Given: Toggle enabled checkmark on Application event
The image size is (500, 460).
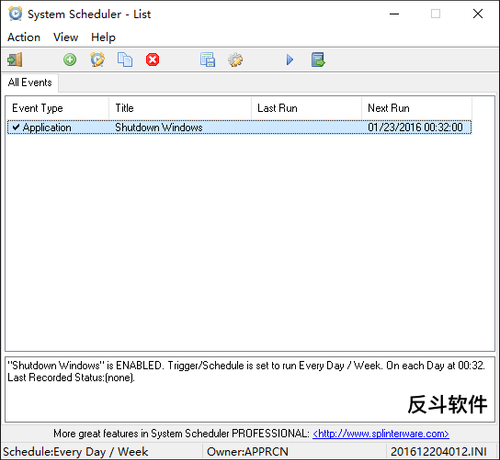Looking at the screenshot, I should 16,127.
